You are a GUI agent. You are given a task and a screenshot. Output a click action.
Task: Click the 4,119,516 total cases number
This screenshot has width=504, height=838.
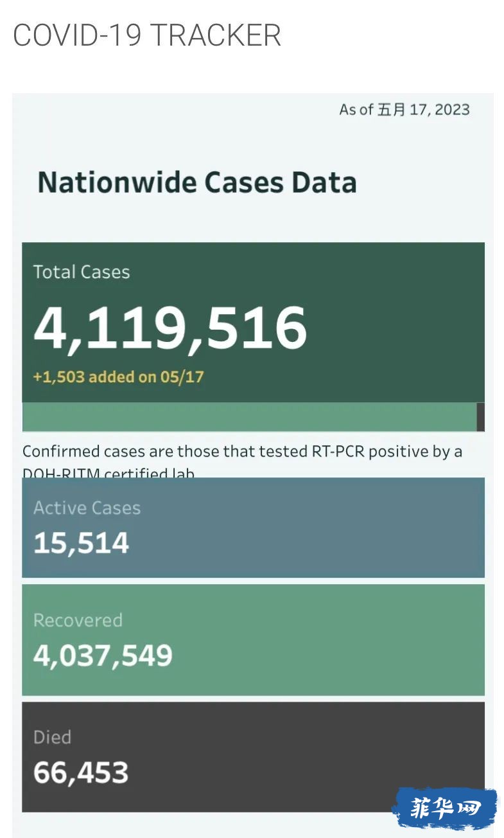coord(170,328)
